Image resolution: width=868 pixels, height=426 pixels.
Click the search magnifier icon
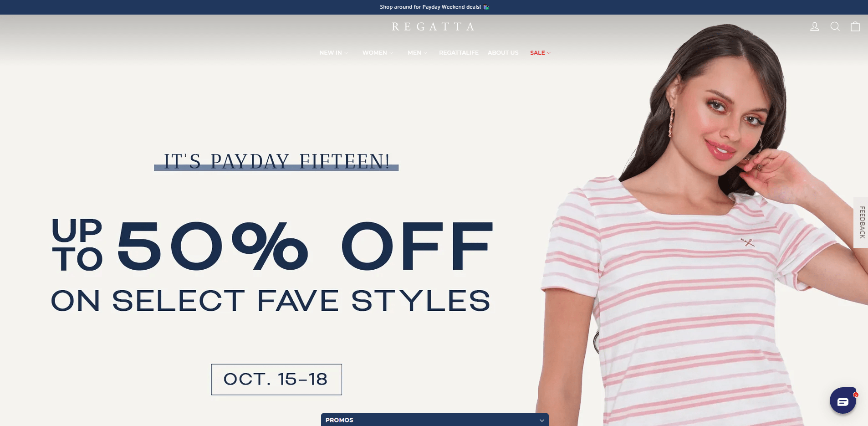(x=835, y=27)
